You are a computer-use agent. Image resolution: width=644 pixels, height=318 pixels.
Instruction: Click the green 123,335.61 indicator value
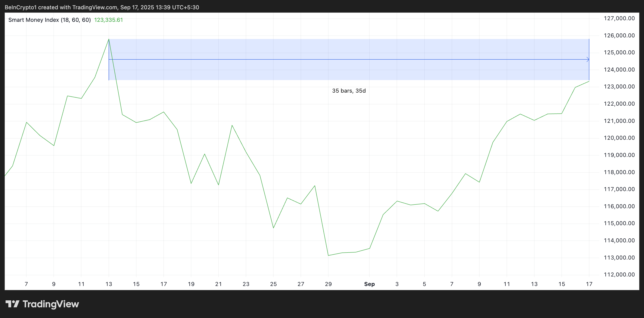coord(109,20)
